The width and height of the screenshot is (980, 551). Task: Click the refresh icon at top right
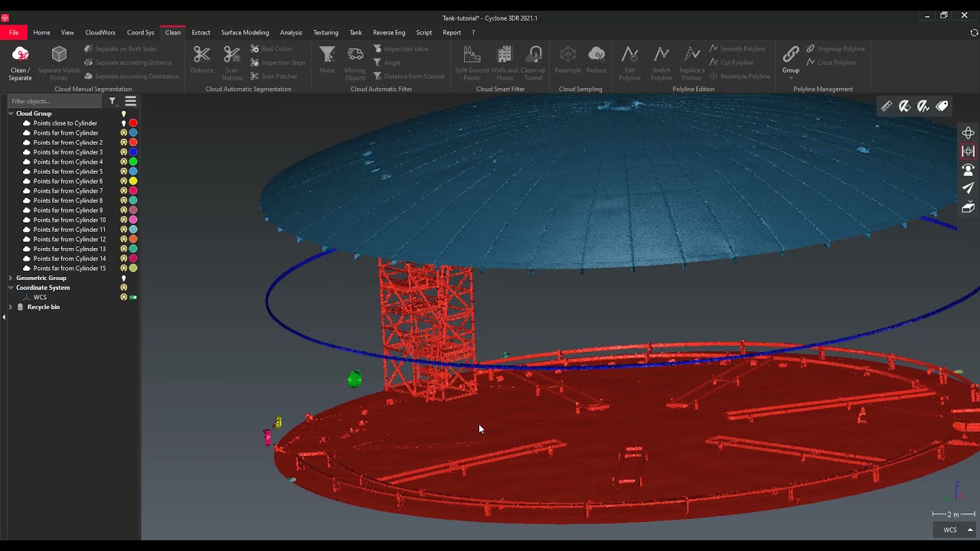click(x=974, y=33)
